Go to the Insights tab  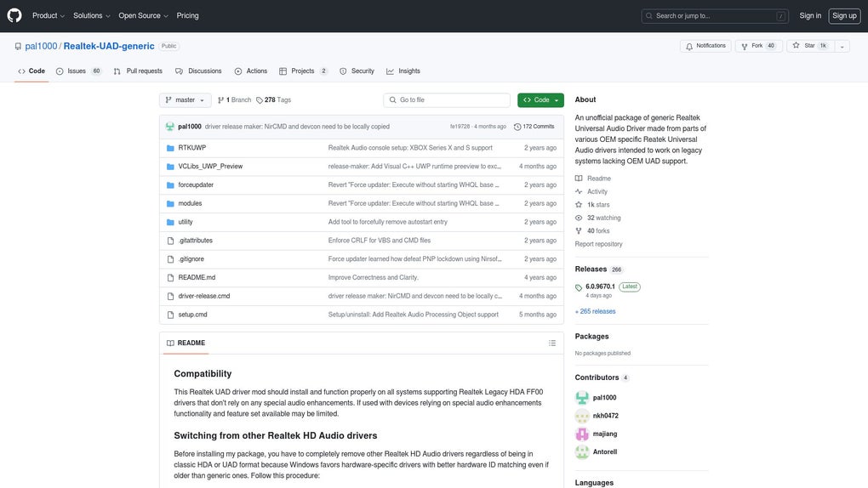[403, 71]
